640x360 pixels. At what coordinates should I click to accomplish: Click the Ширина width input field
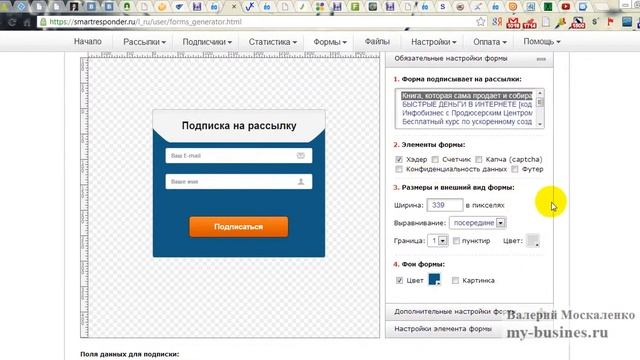(x=444, y=205)
